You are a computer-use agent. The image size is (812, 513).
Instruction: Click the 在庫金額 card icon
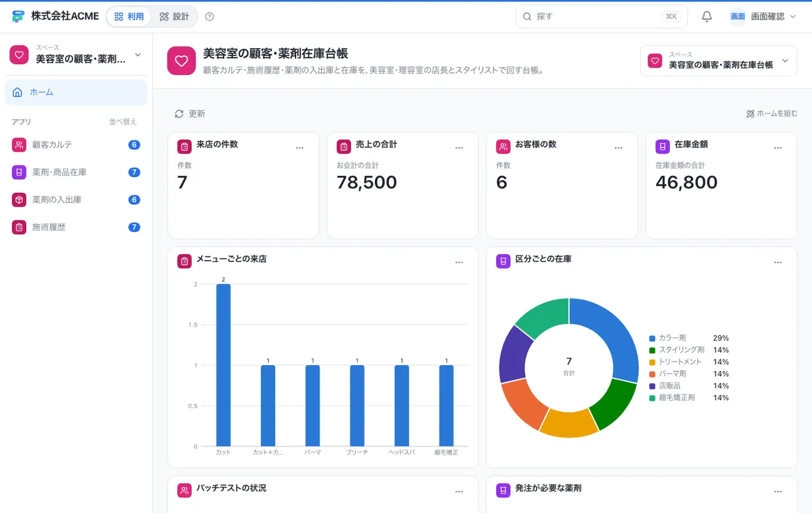click(x=662, y=147)
